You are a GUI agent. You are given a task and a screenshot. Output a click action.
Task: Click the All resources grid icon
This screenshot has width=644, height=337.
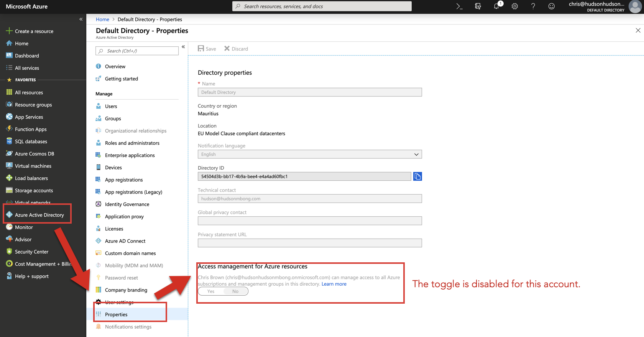coord(9,92)
